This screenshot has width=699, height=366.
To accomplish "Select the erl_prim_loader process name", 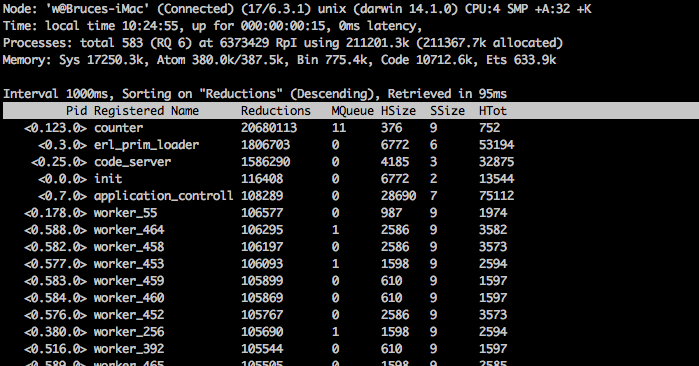I will [146, 145].
